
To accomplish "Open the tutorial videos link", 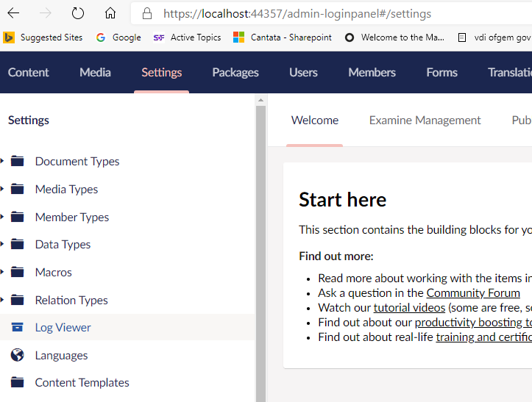I will (x=409, y=307).
